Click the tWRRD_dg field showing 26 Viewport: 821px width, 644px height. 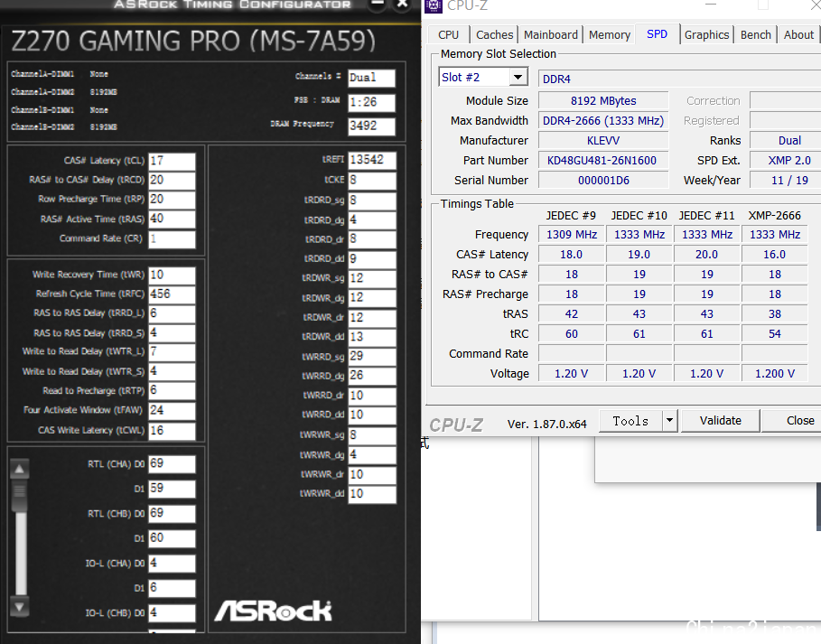(372, 376)
